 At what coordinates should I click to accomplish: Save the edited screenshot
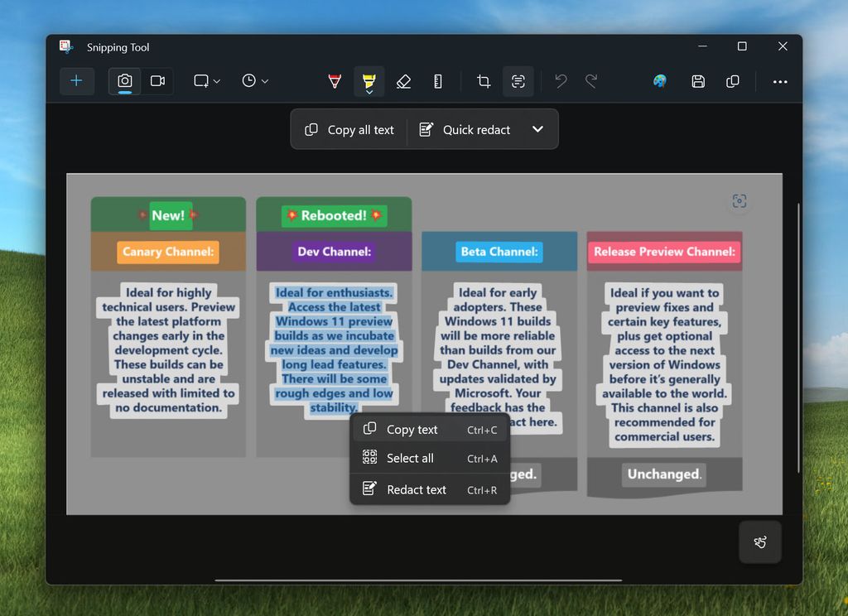(x=698, y=81)
